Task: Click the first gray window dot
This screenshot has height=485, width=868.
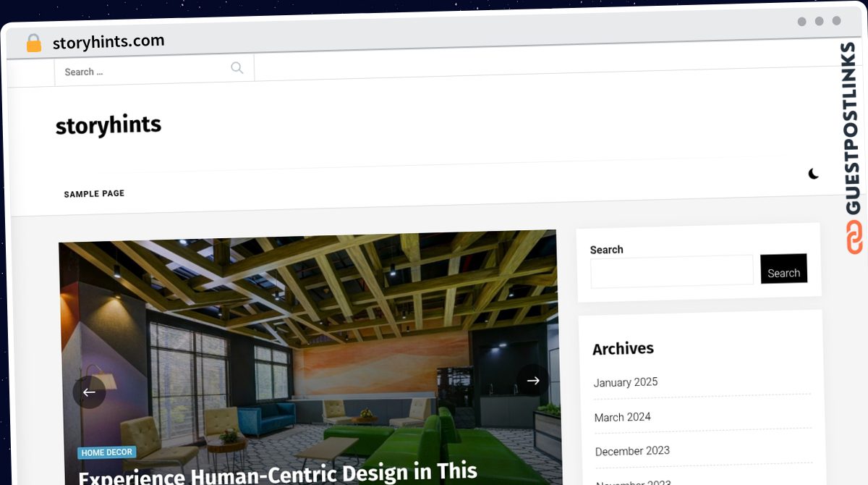Action: [x=801, y=22]
